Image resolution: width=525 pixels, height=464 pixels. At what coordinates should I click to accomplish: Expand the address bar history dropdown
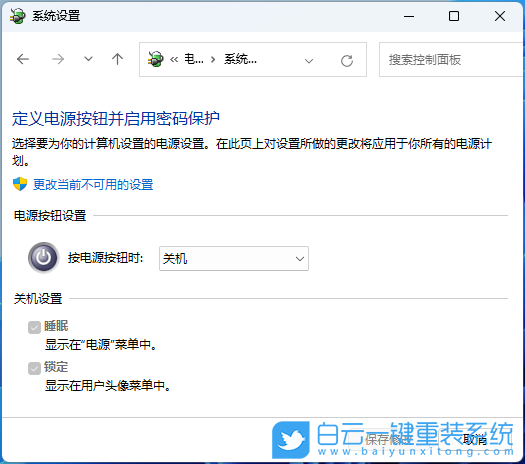tap(309, 61)
